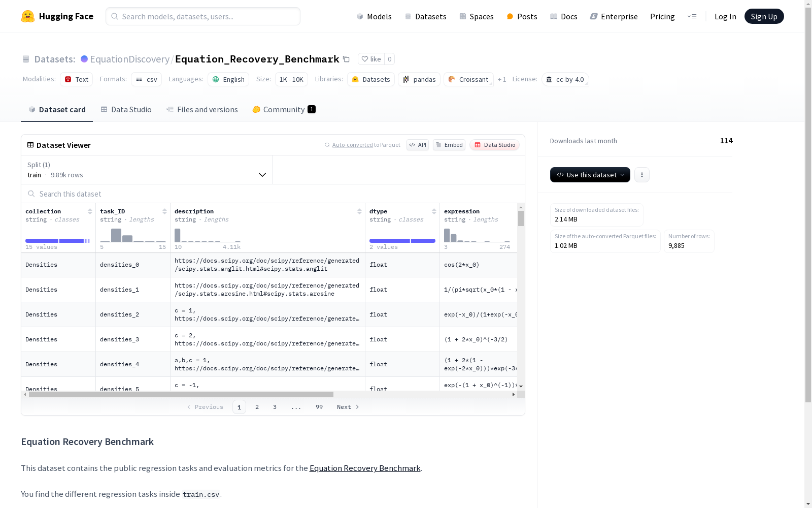
Task: Click the Text modality tag
Action: [x=77, y=79]
